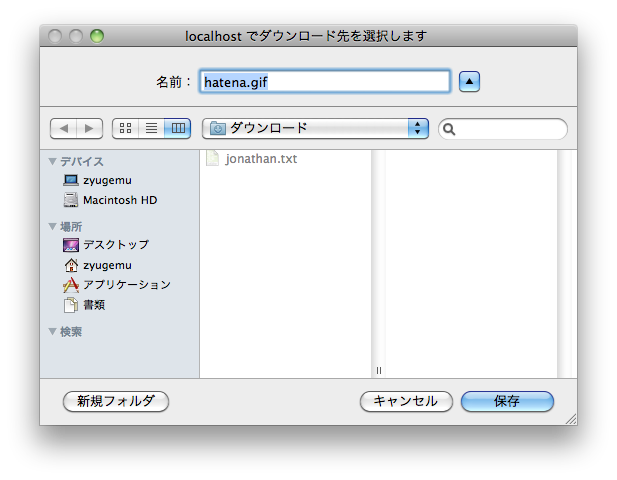Select the jonathan.txt file name

[x=261, y=159]
